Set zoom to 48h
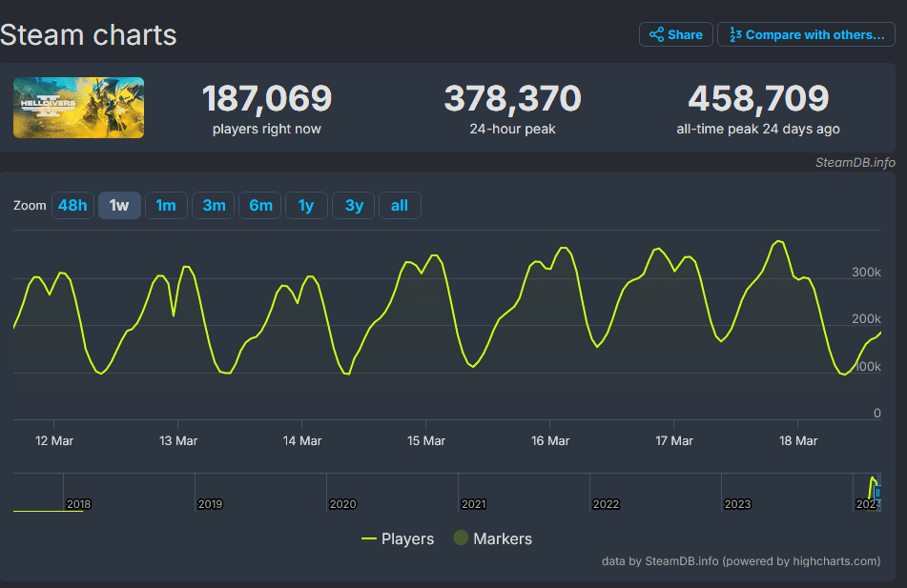This screenshot has width=907, height=588. pos(72,205)
